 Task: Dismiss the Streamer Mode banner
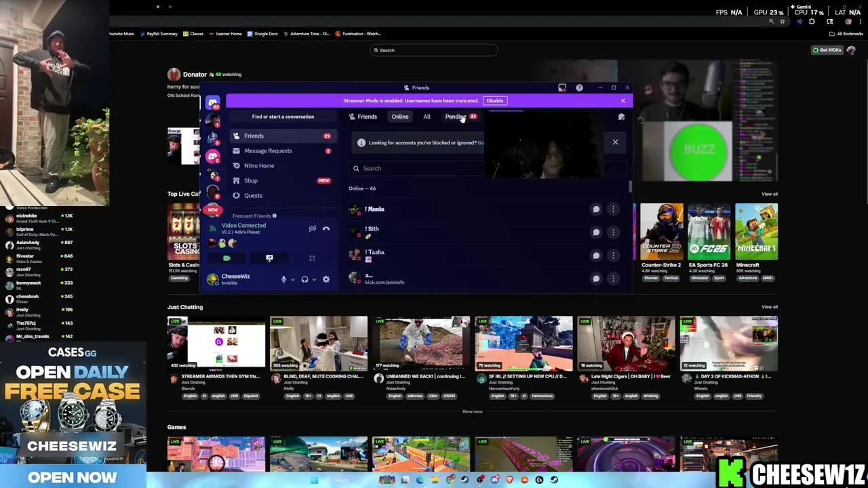tap(623, 101)
